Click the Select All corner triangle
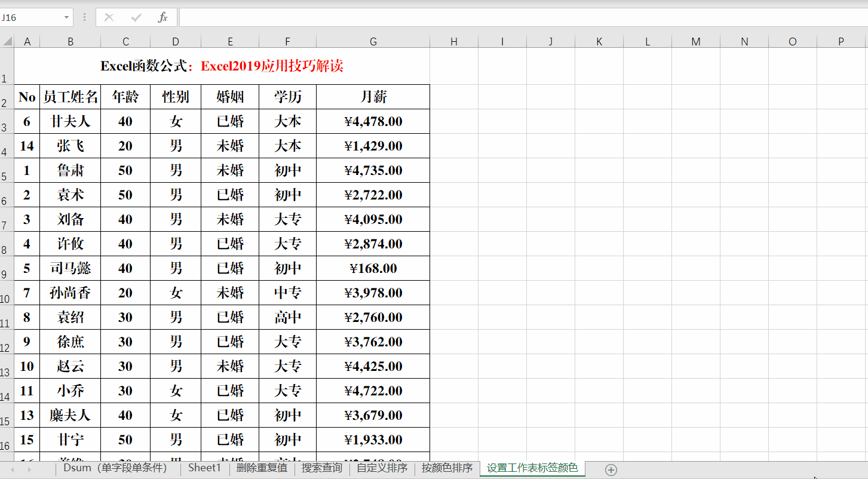 [x=7, y=41]
